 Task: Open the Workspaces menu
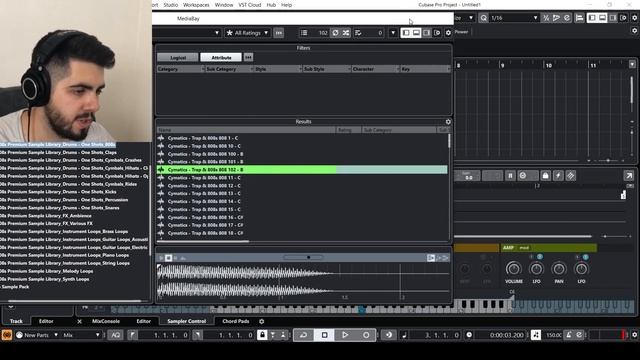[x=196, y=5]
